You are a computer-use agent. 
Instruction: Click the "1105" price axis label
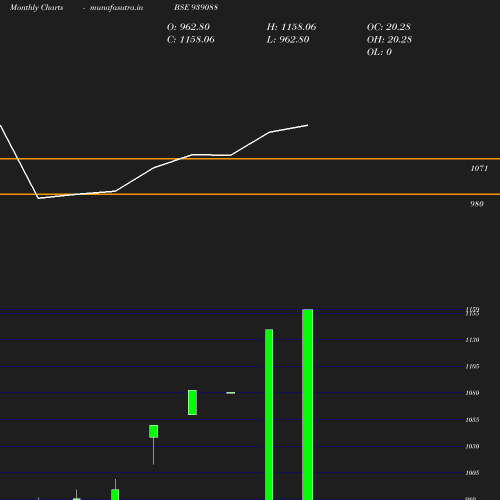472,367
